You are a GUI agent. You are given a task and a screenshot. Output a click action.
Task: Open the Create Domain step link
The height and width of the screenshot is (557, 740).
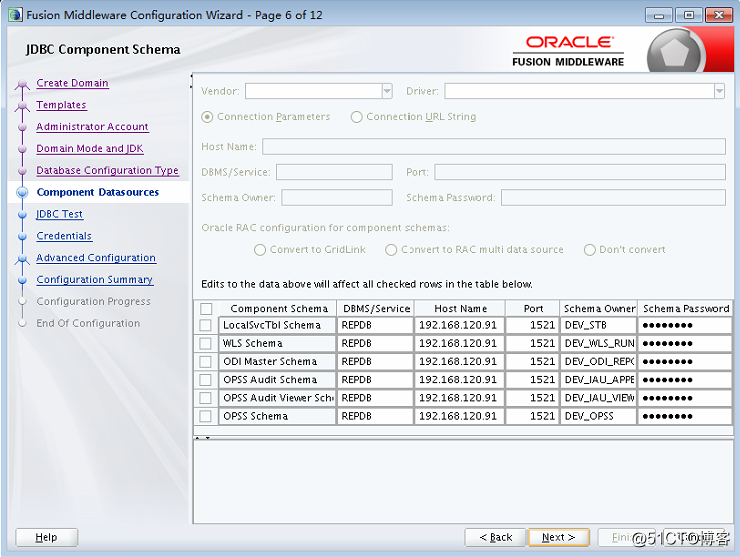pos(72,83)
